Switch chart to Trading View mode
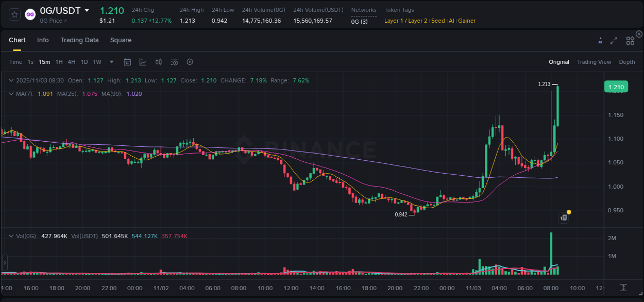The width and height of the screenshot is (644, 302). coord(594,62)
